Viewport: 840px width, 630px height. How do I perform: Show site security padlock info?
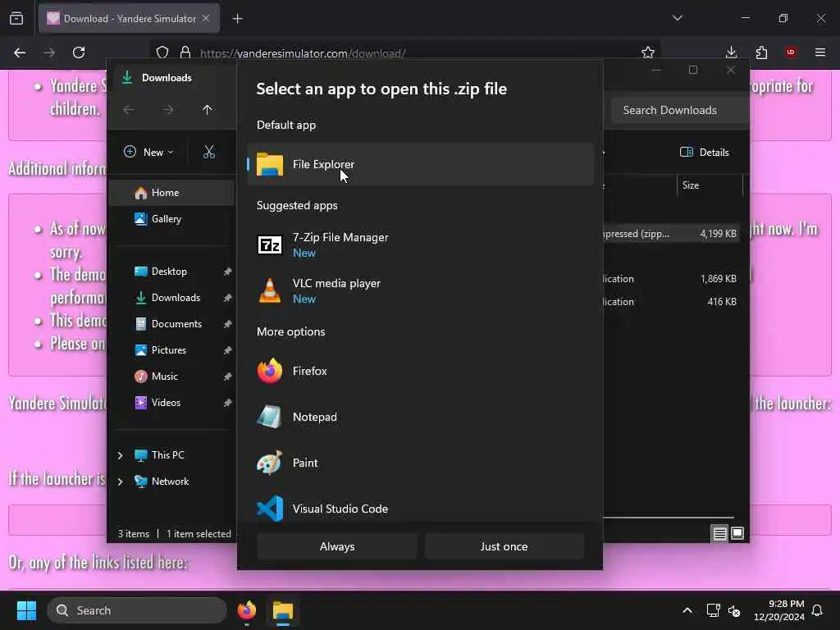coord(185,52)
